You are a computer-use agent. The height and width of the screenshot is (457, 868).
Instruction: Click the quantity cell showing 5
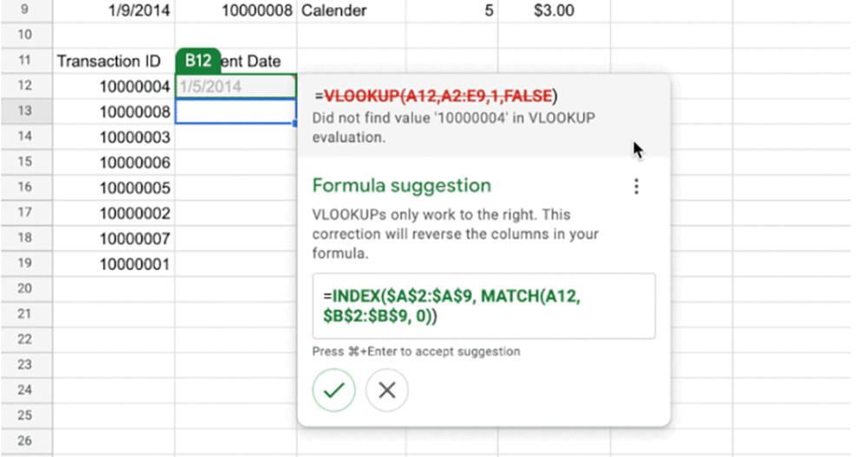pyautogui.click(x=451, y=10)
